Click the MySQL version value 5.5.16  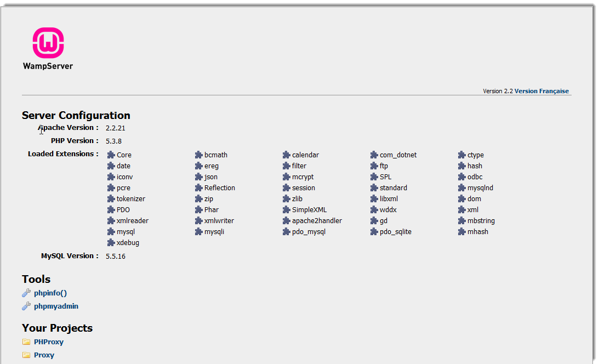coord(116,257)
